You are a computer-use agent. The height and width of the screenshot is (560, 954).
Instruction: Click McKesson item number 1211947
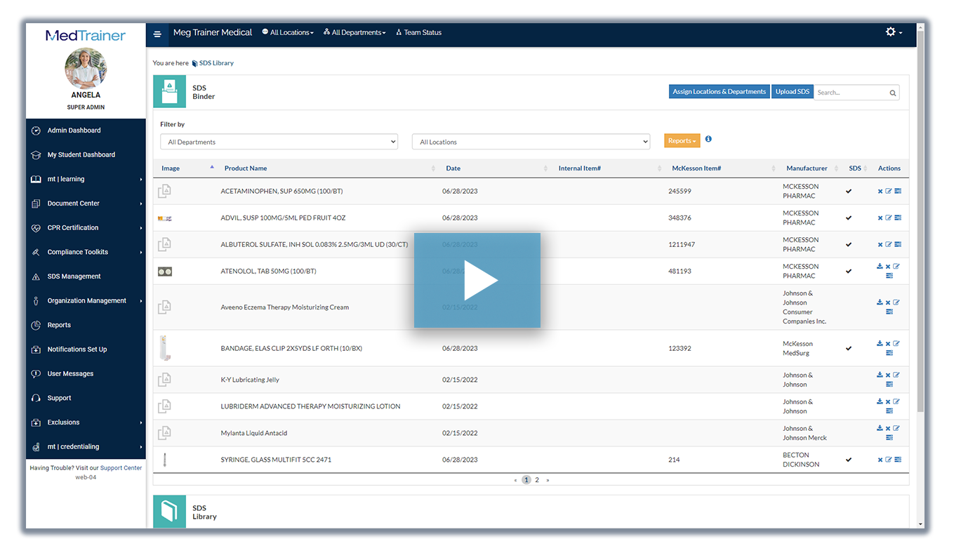coord(682,245)
